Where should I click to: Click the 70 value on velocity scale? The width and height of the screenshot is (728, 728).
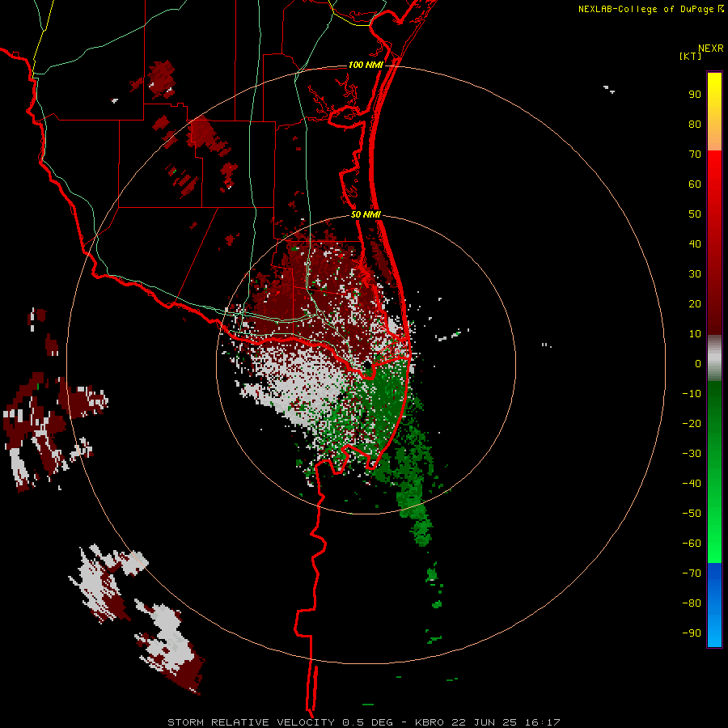(x=695, y=154)
